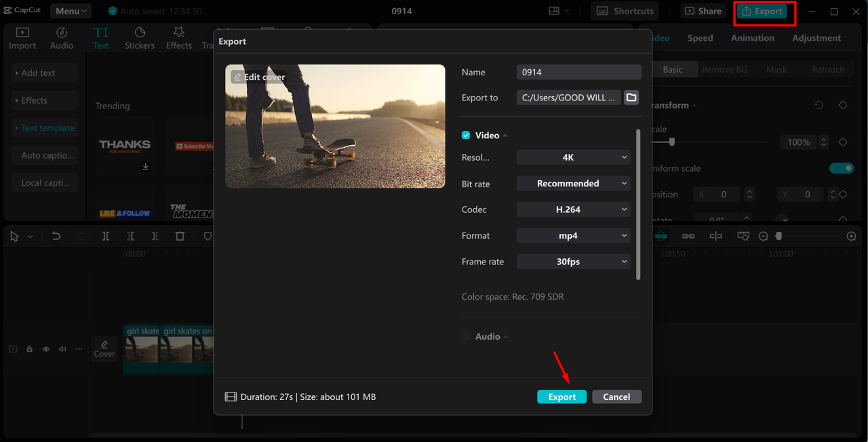868x442 pixels.
Task: Select the Mask sub-tab
Action: [x=776, y=69]
